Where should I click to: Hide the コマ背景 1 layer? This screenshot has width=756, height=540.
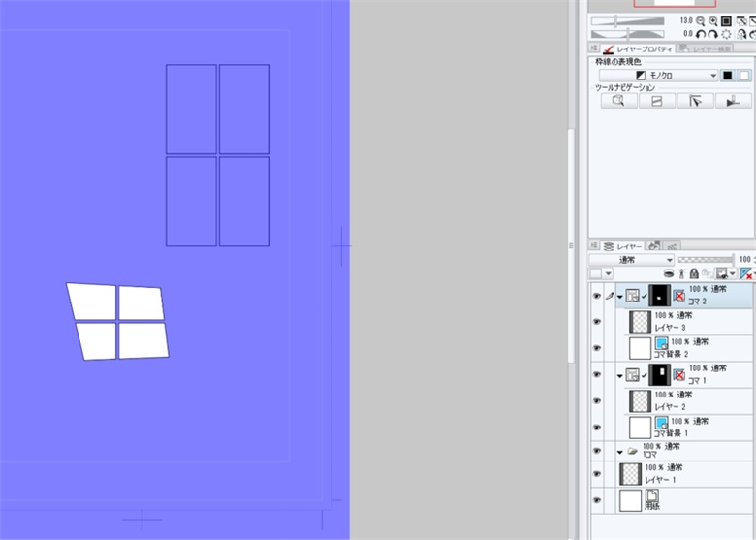596,428
